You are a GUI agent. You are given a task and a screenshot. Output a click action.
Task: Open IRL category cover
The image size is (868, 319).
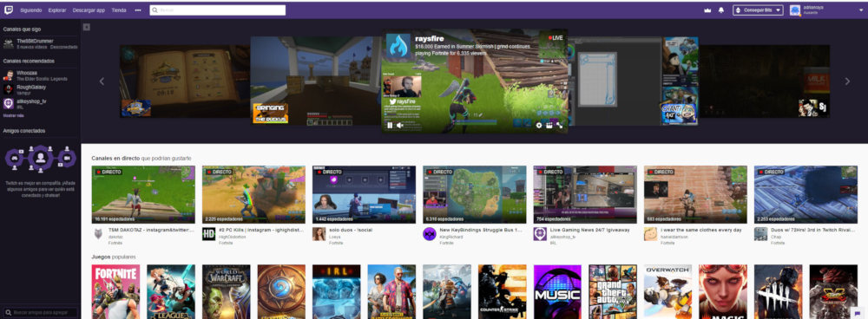pos(337,292)
